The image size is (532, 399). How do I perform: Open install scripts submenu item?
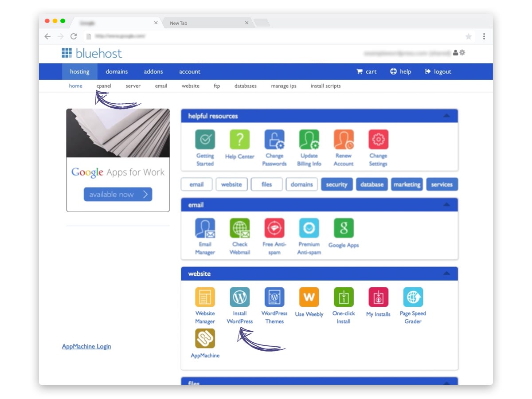pyautogui.click(x=326, y=86)
